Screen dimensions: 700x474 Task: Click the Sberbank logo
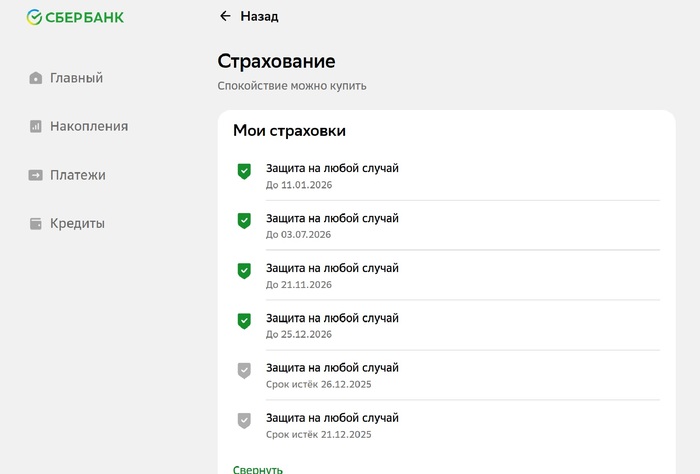pos(75,17)
